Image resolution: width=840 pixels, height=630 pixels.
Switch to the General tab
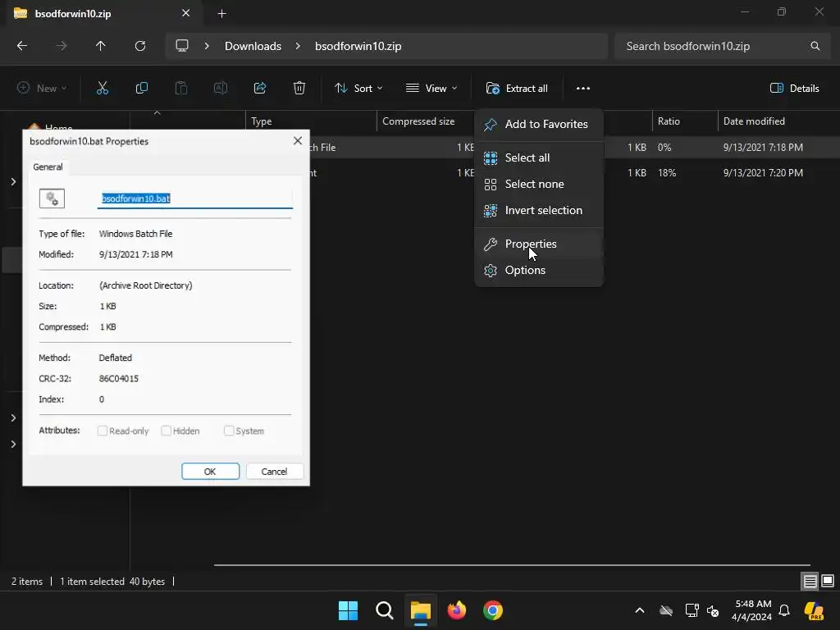(x=48, y=167)
